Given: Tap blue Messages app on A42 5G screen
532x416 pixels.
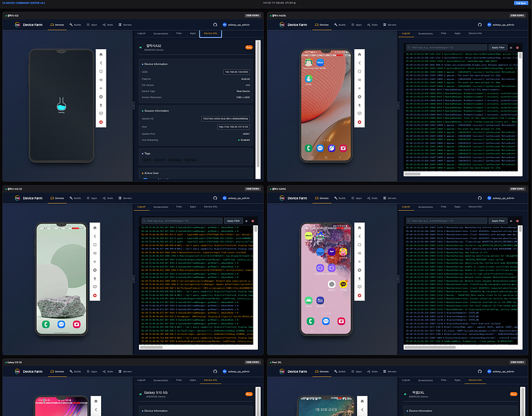Looking at the screenshot, I should 320,148.
